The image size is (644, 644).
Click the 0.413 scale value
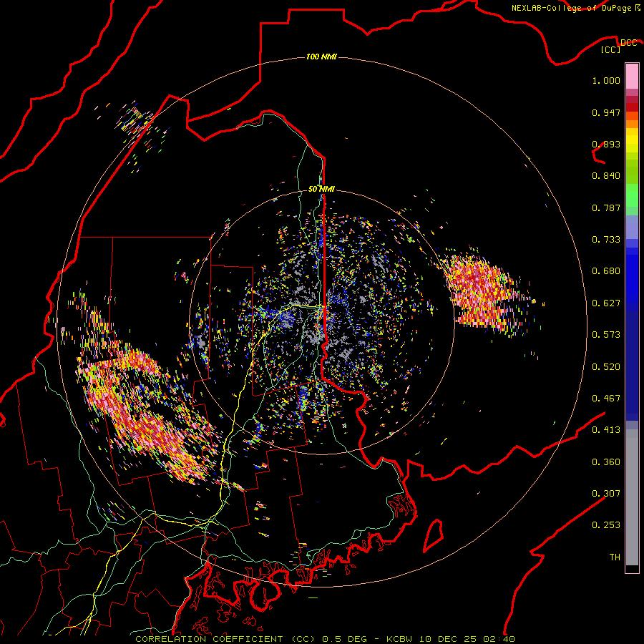tap(606, 430)
